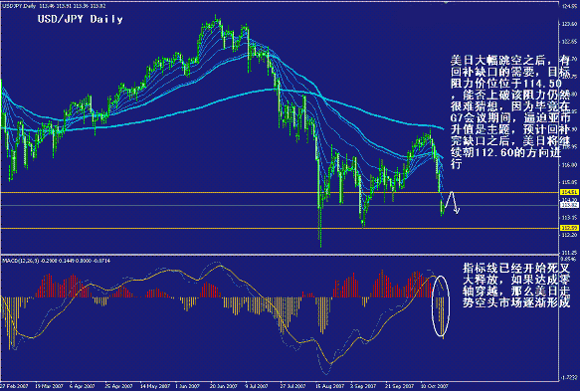
Task: Click the '27 Jul 2007' date label
Action: (292, 386)
